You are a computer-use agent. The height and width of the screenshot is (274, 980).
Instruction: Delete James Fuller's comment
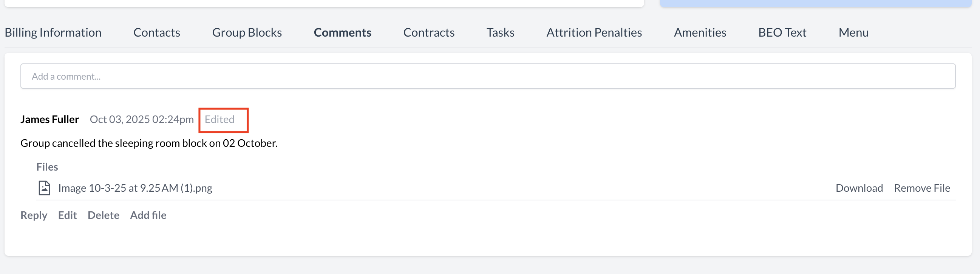point(104,215)
